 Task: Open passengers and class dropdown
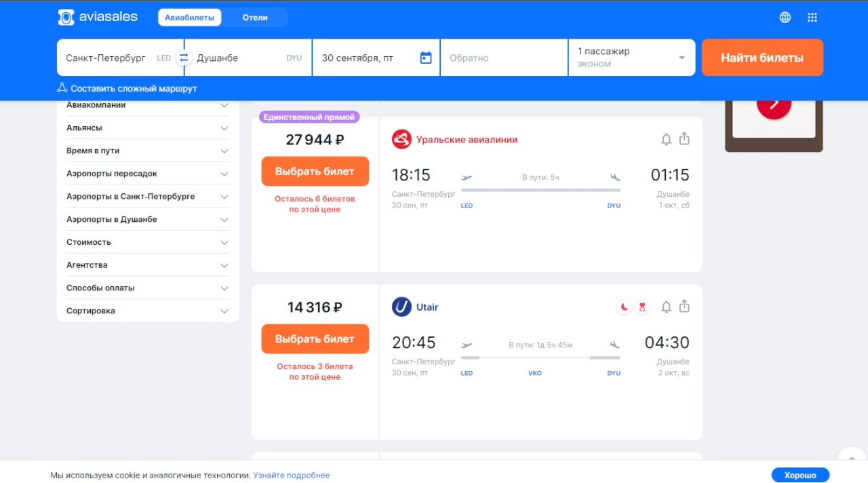(x=631, y=58)
